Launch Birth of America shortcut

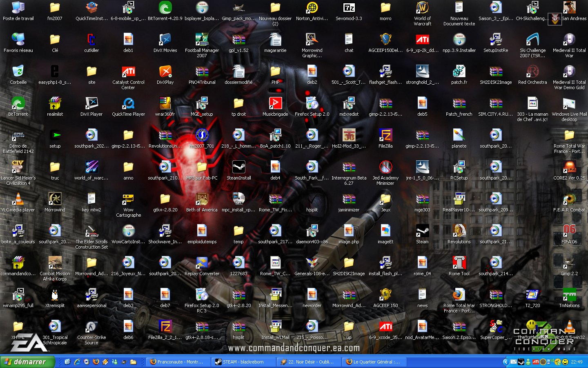click(202, 202)
